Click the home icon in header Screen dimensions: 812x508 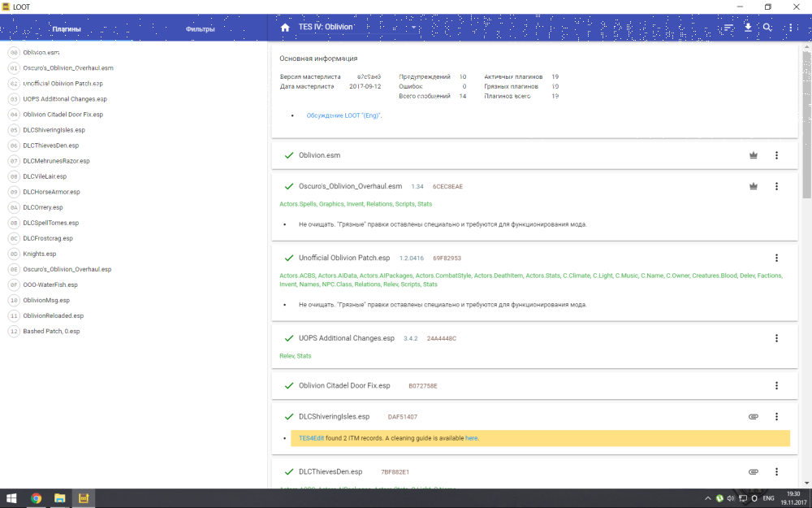285,28
